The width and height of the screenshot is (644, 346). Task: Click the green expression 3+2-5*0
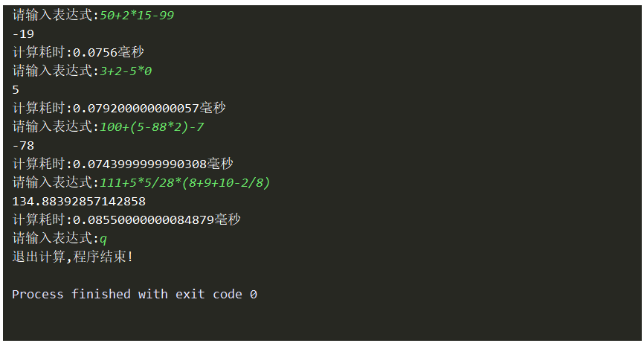(x=126, y=71)
